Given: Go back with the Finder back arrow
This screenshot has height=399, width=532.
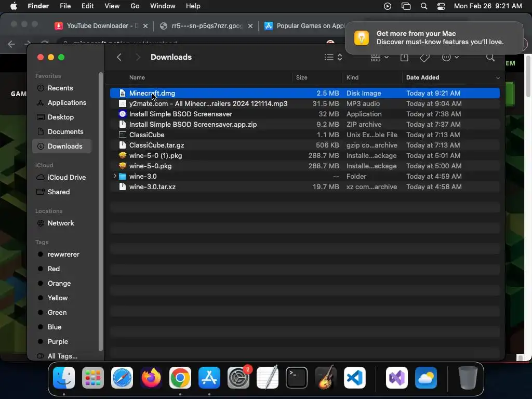Looking at the screenshot, I should 119,57.
